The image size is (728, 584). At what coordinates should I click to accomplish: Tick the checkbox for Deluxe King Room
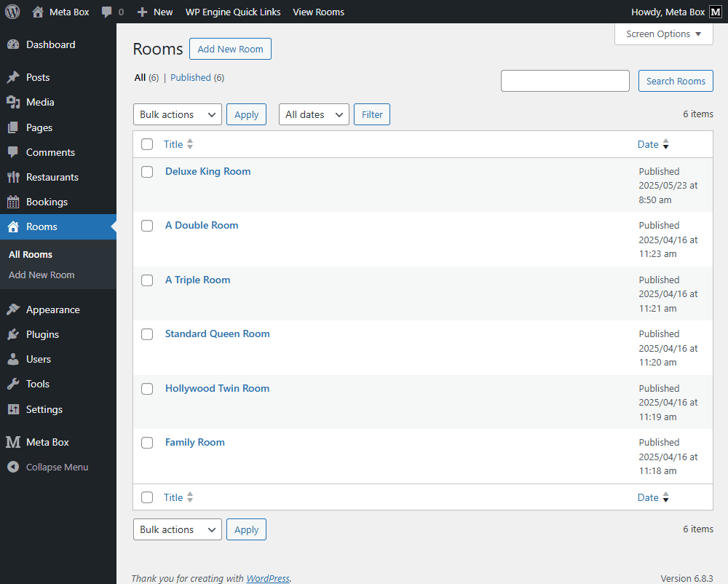pos(147,172)
